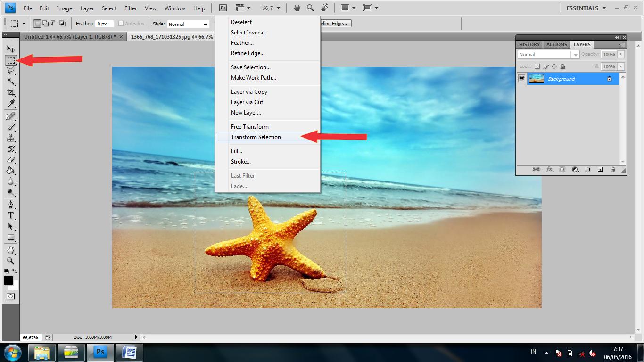This screenshot has height=362, width=644.
Task: Click the Magic Wand tool
Action: (x=11, y=82)
